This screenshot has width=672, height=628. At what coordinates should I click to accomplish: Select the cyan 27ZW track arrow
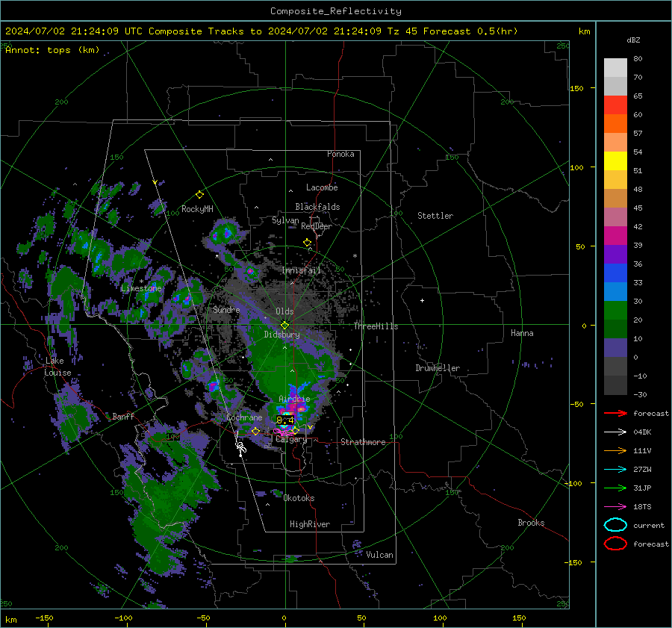(615, 470)
